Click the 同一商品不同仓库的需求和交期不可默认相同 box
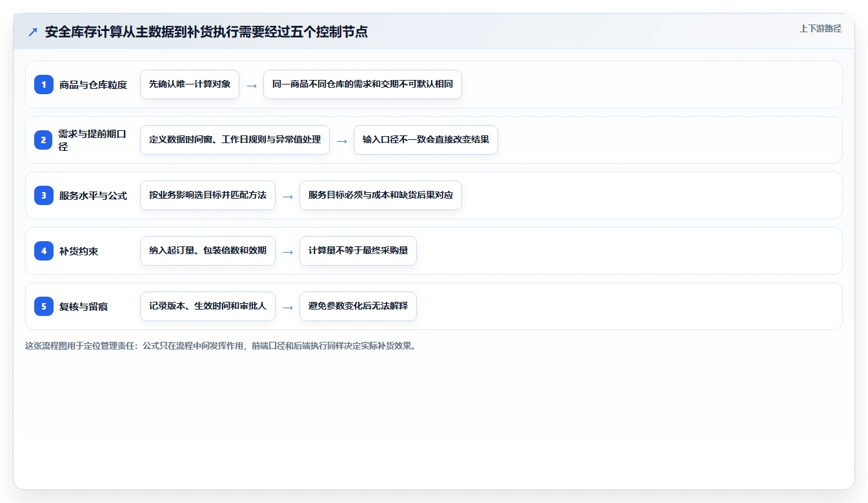Viewport: 868px width, 503px height. tap(363, 84)
